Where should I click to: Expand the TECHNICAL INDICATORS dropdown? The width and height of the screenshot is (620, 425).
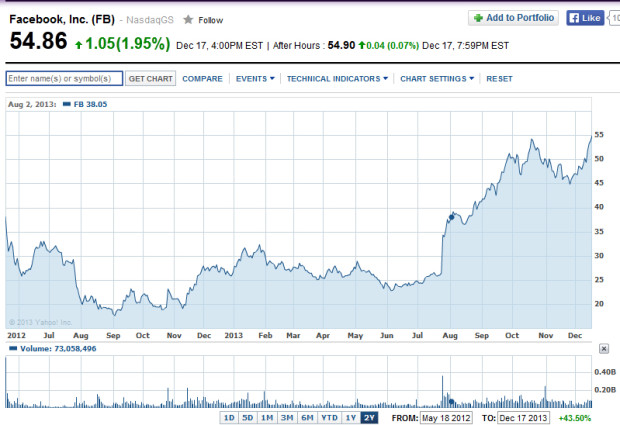coord(337,79)
